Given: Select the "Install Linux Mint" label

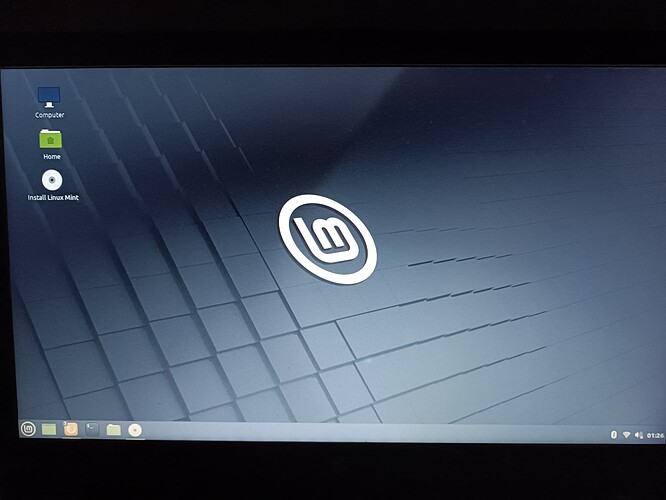Looking at the screenshot, I should [53, 198].
